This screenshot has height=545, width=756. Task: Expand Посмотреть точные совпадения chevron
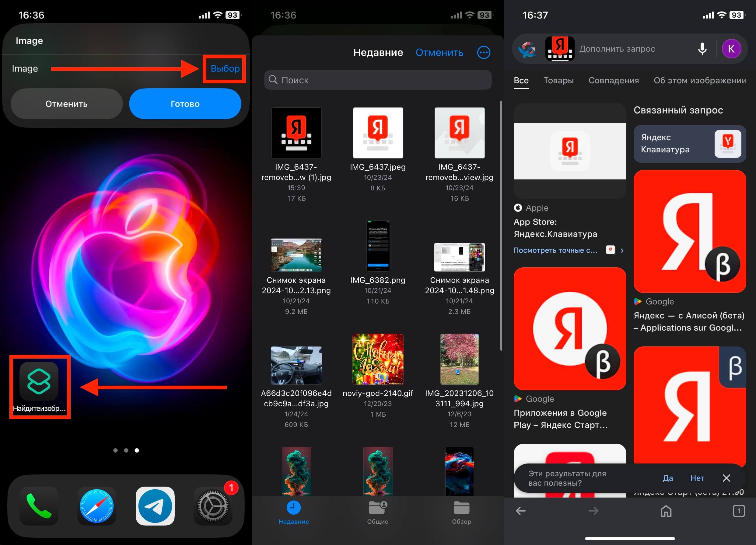(622, 250)
